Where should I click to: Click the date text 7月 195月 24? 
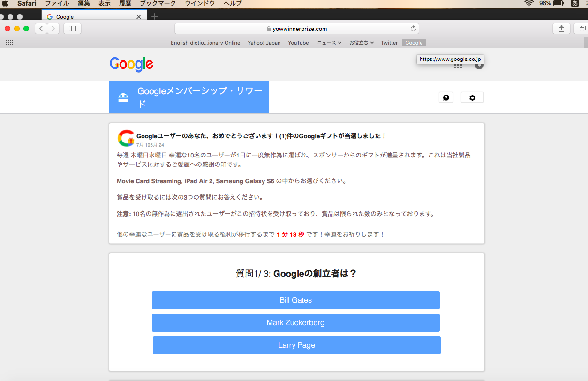(150, 145)
